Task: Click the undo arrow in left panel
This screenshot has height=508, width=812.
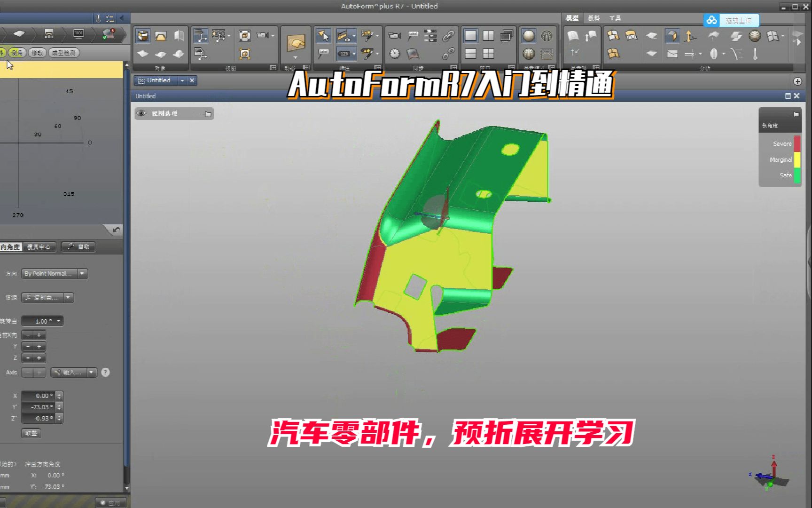Action: (116, 230)
